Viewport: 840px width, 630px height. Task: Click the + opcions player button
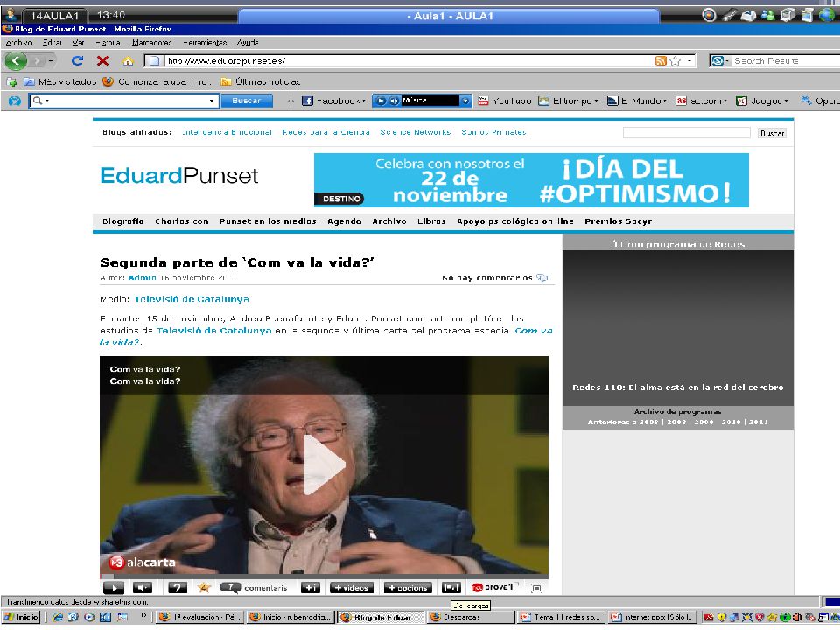(408, 588)
